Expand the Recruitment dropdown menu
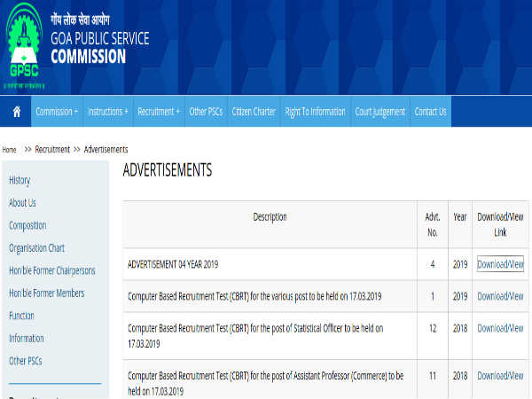The image size is (532, 399). click(x=160, y=112)
